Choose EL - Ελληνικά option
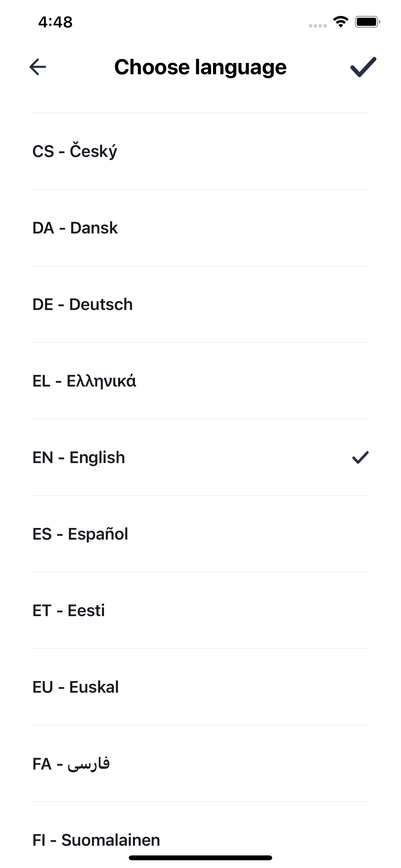401x868 pixels. [x=200, y=381]
